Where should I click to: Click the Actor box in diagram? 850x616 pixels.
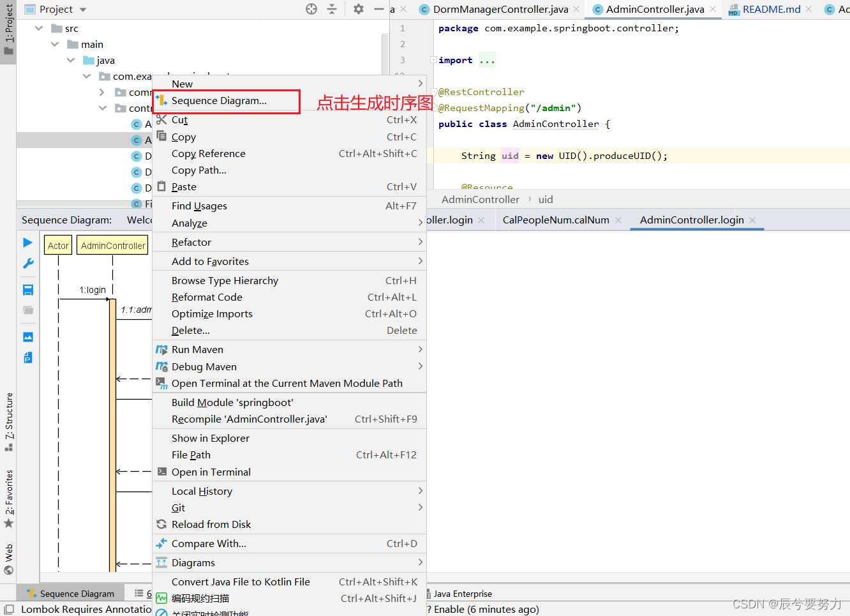point(58,245)
